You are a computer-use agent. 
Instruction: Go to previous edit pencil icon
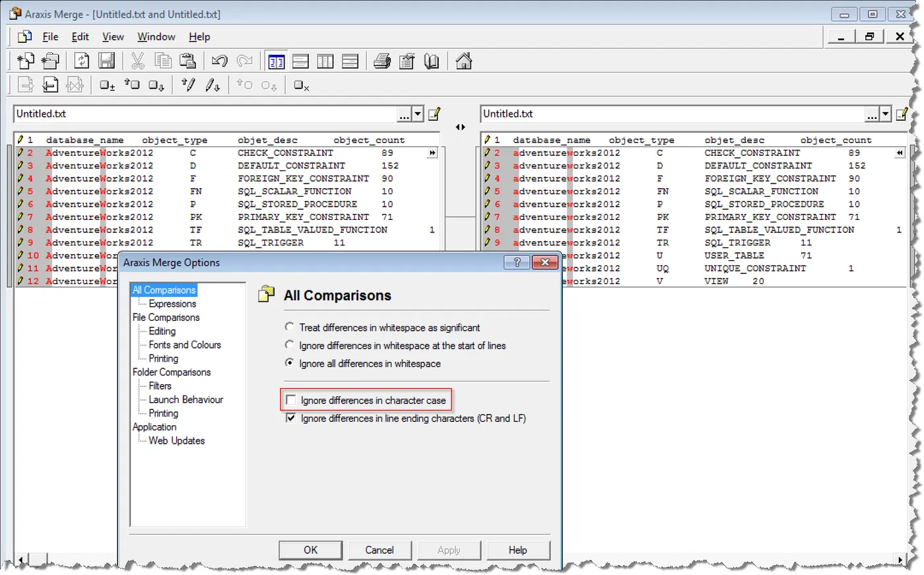(x=188, y=85)
